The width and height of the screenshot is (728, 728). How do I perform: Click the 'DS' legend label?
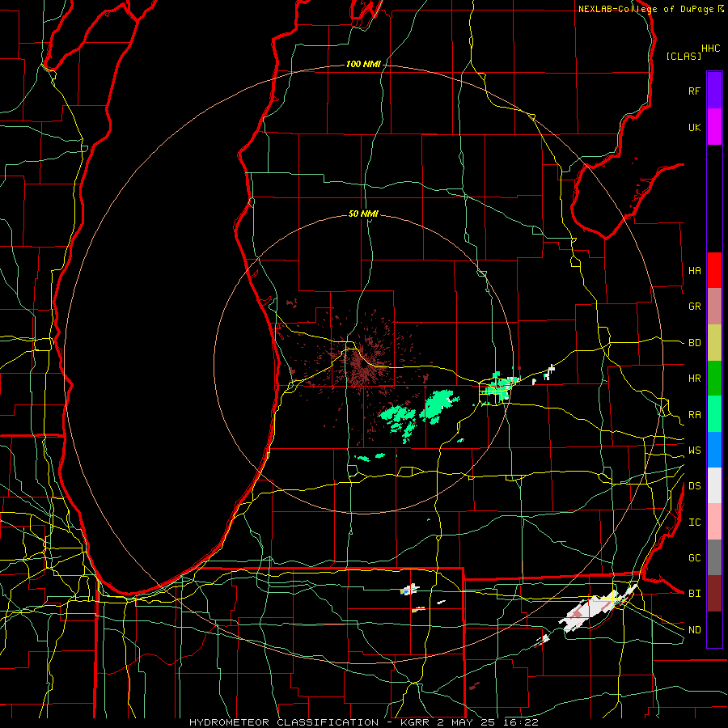(x=694, y=486)
